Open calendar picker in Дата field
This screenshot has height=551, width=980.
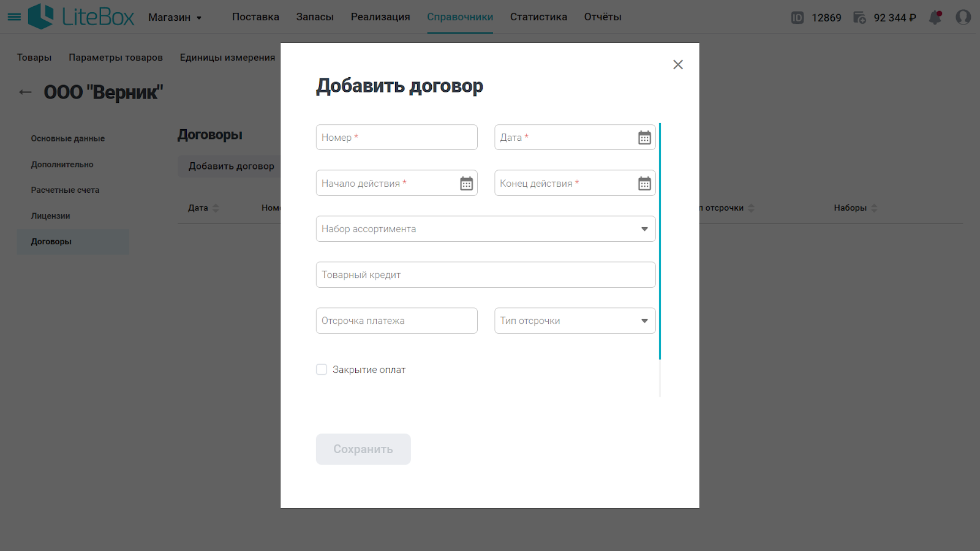pyautogui.click(x=644, y=138)
